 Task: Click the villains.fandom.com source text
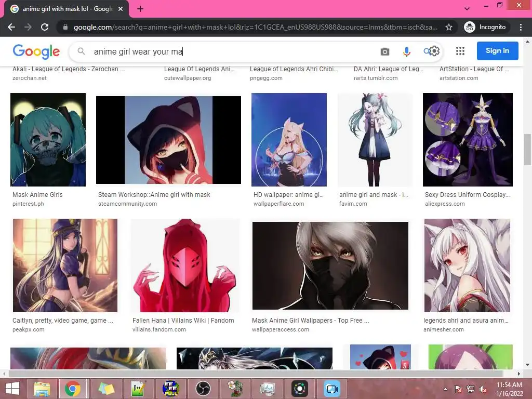tap(159, 329)
